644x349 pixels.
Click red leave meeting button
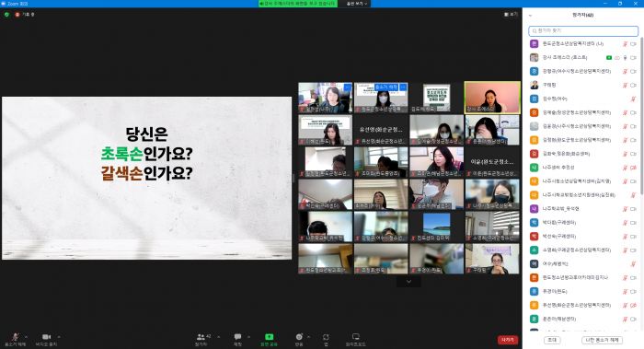click(x=508, y=340)
